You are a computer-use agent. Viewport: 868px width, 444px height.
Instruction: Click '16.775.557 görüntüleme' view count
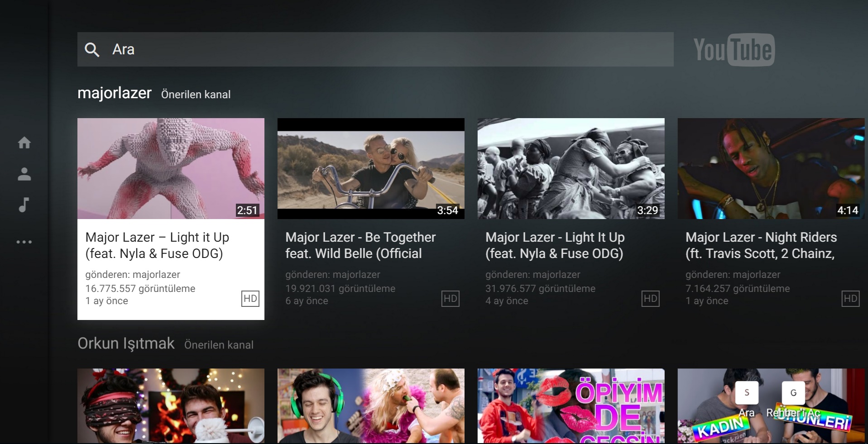point(140,289)
